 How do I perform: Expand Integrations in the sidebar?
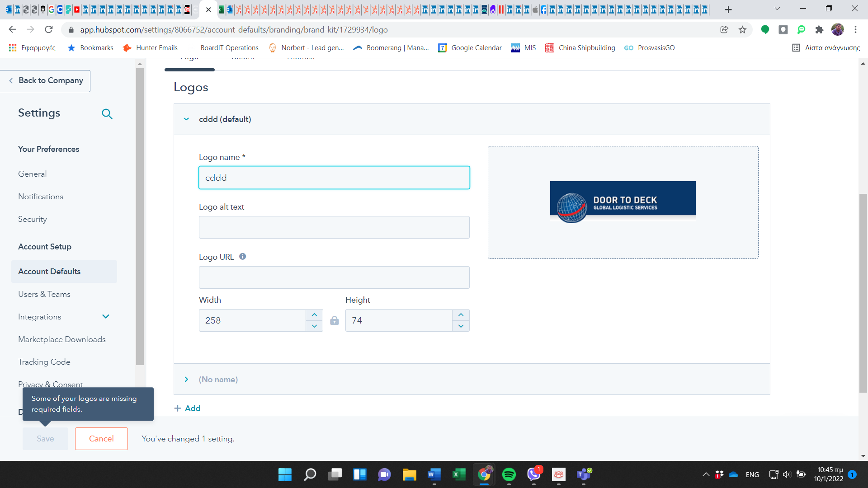(106, 316)
